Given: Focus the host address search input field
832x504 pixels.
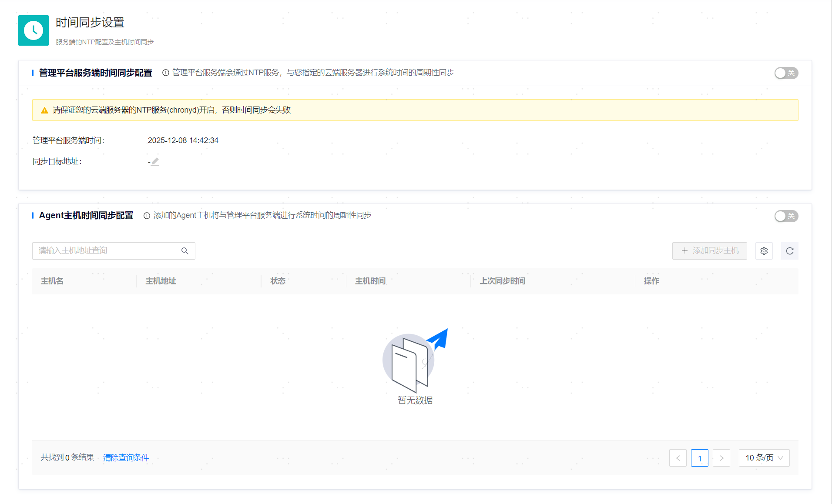Looking at the screenshot, I should coord(107,251).
